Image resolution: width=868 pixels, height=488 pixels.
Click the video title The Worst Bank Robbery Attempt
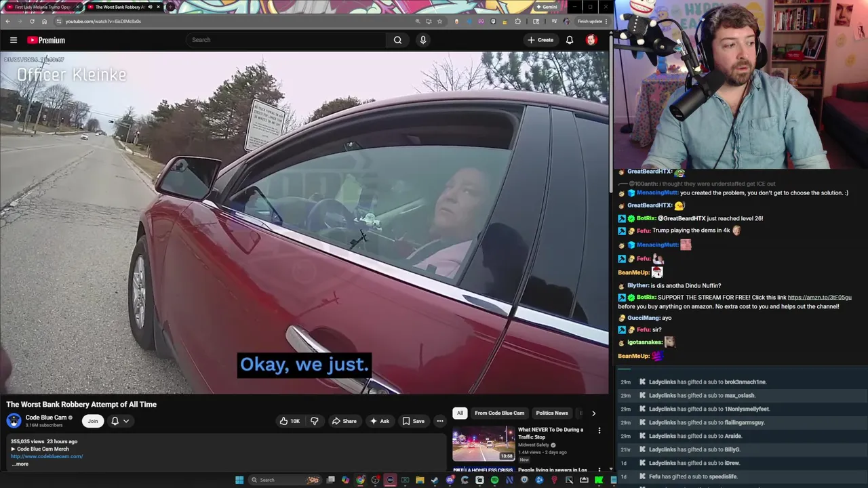(x=81, y=404)
